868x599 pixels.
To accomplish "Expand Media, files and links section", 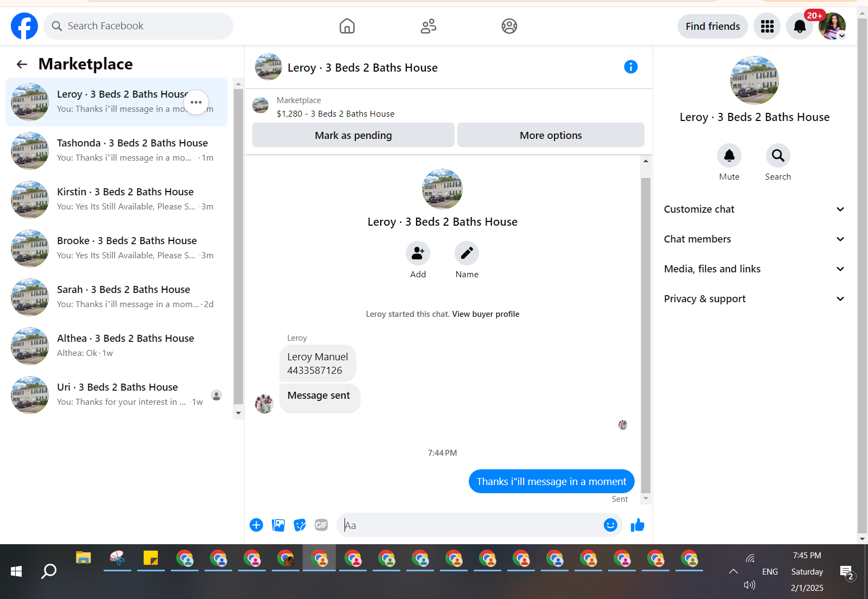I will [x=754, y=269].
